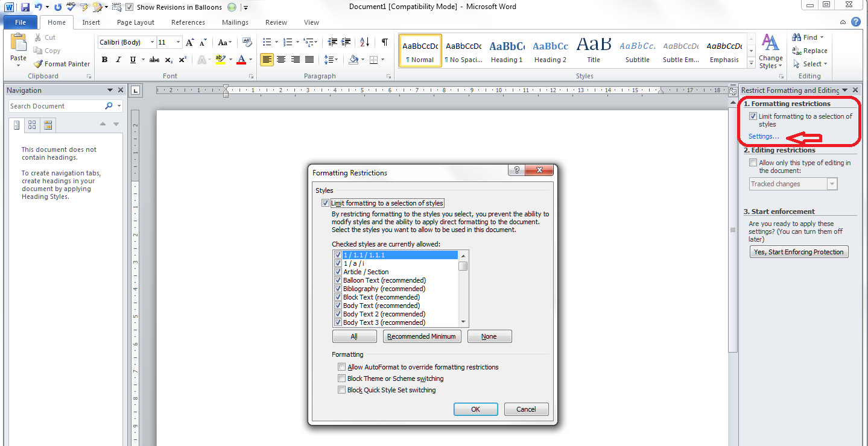This screenshot has width=868, height=446.
Task: Open the font size dropdown
Action: point(178,42)
